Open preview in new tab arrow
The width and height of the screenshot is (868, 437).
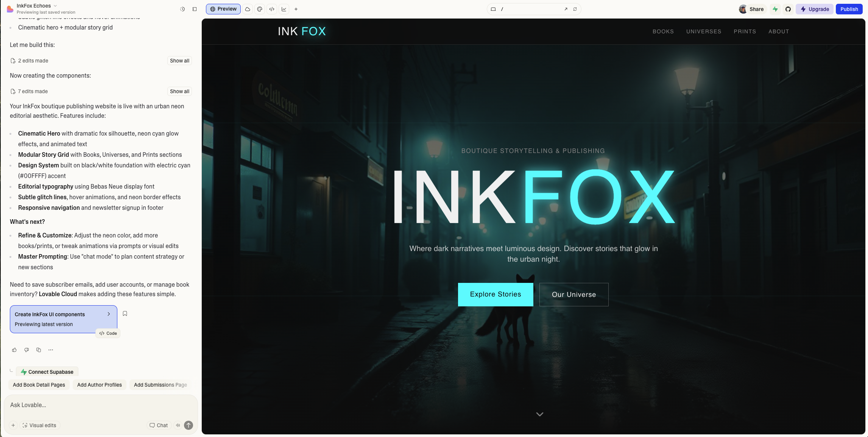click(x=566, y=9)
